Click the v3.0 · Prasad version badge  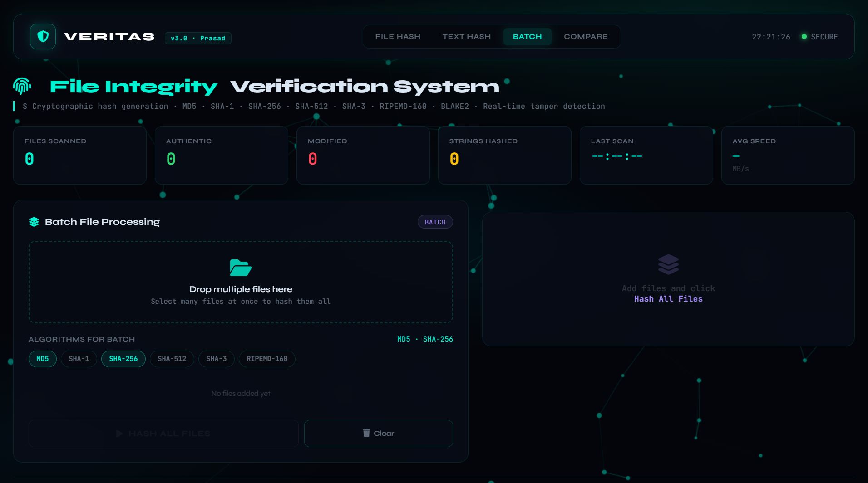click(198, 38)
